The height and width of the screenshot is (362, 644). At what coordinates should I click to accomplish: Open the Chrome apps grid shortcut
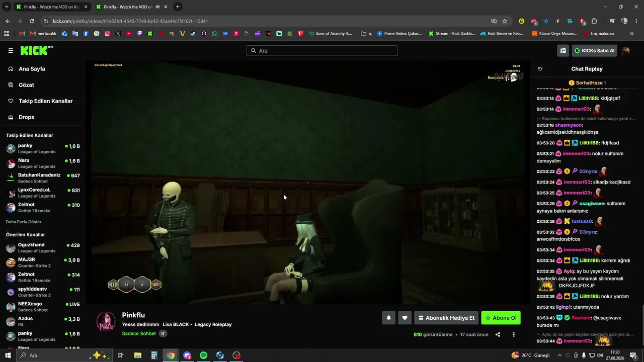(x=7, y=34)
